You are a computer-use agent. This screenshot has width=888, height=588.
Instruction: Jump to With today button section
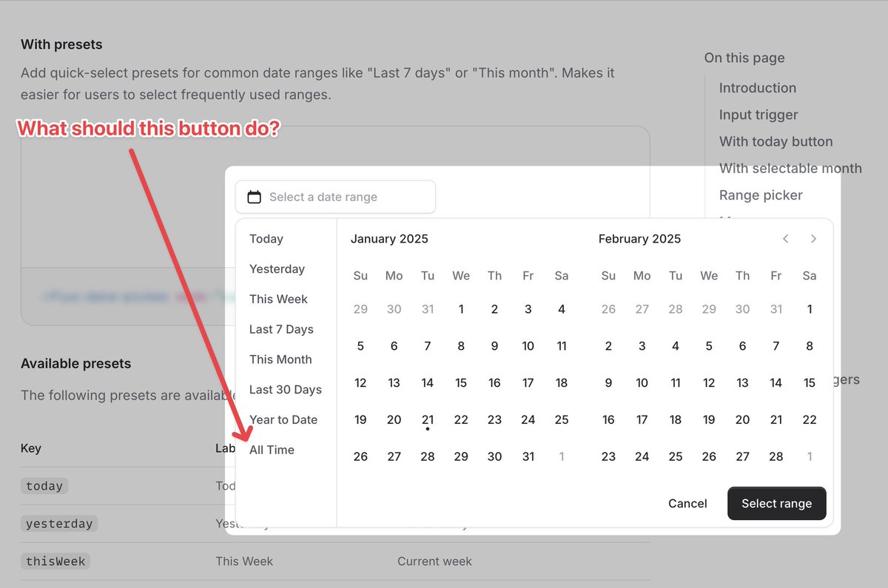click(776, 141)
